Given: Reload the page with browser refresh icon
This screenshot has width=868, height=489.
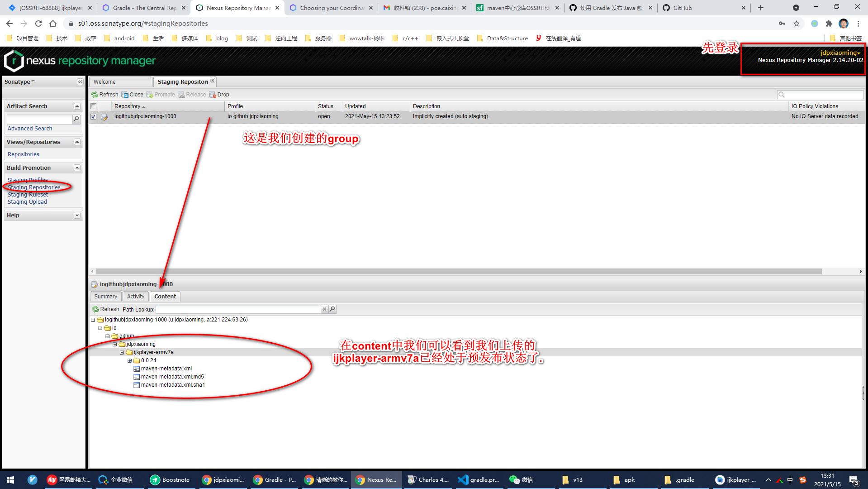Looking at the screenshot, I should click(38, 24).
